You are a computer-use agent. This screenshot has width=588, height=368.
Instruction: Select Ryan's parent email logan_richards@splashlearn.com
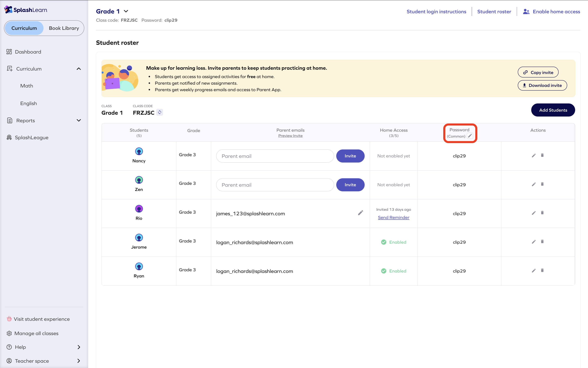coord(255,271)
